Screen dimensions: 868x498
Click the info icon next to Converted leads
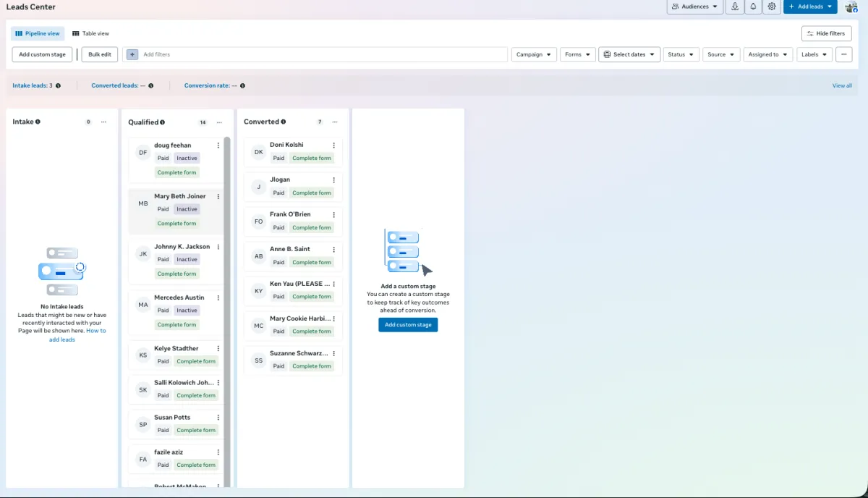point(150,85)
